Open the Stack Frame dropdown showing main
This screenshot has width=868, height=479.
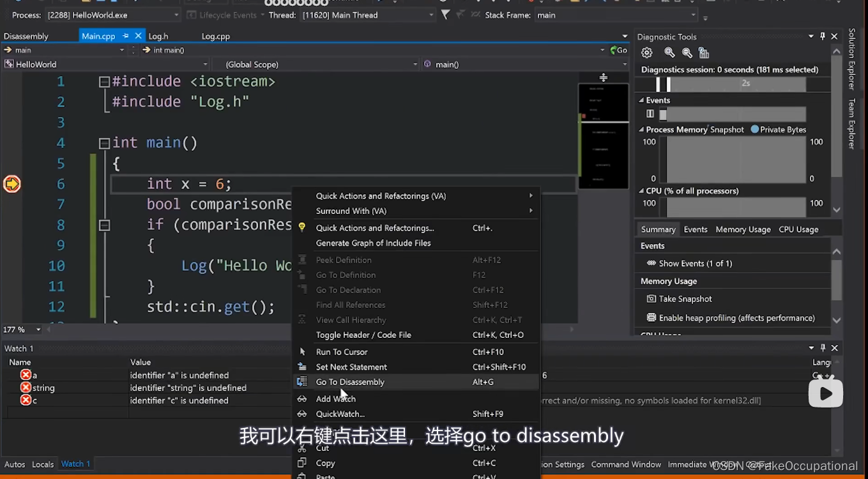coord(693,15)
